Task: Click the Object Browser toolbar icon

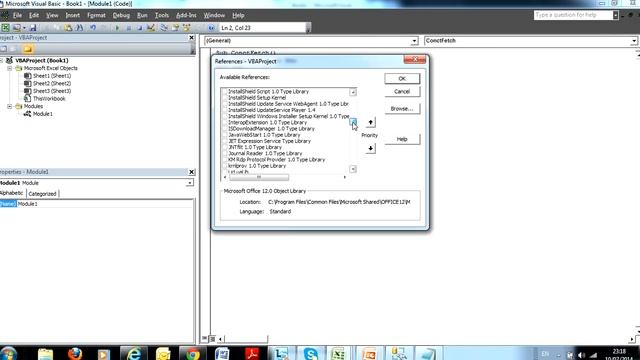Action: click(187, 28)
